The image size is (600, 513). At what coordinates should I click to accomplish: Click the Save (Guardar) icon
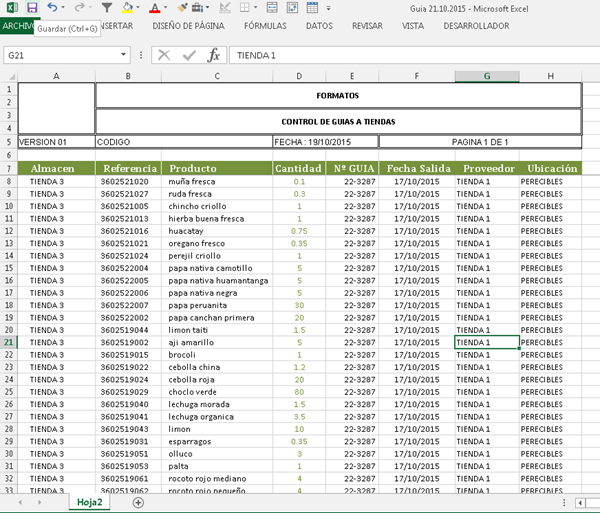click(31, 8)
